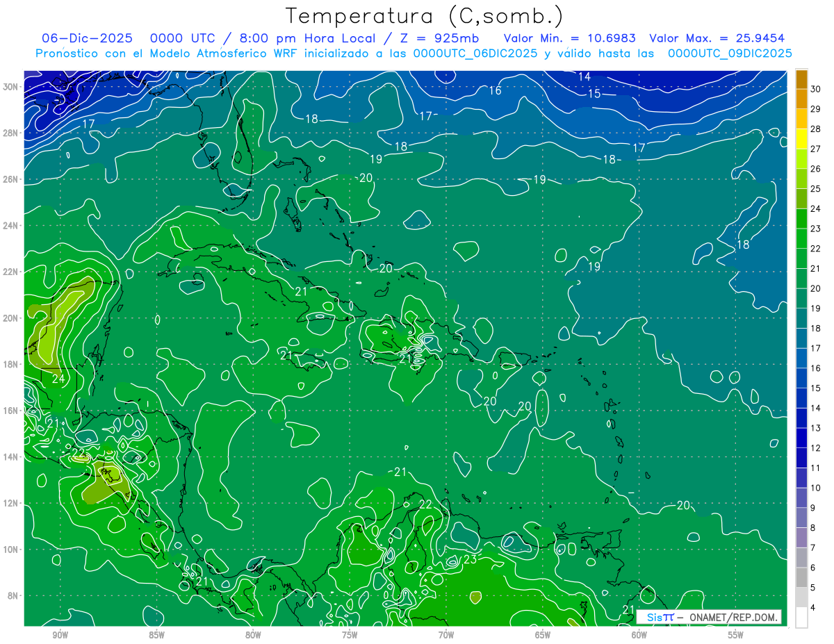
Task: Click the "0000 UTC / 8:00 pm Hora Local" text
Action: pos(263,38)
